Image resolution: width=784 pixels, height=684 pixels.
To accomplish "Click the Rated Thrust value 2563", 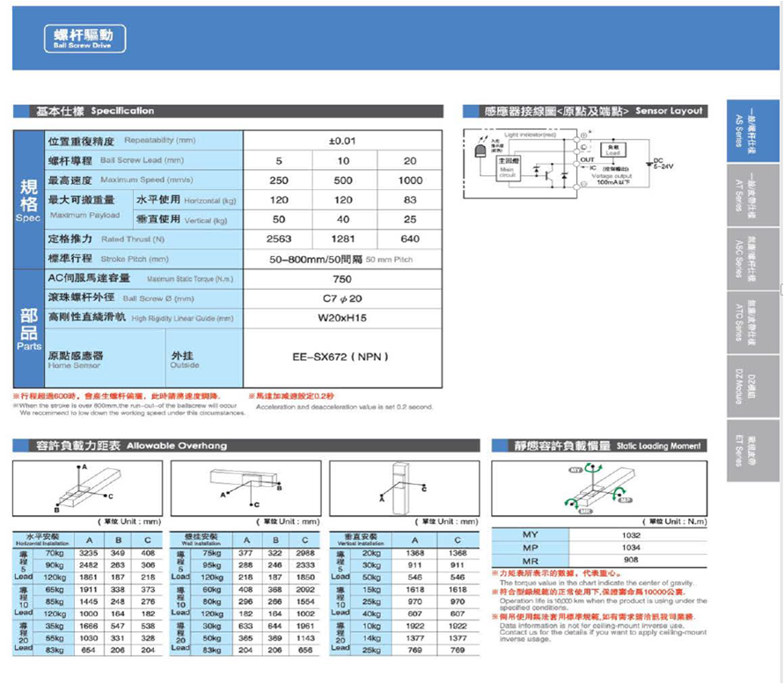I will click(x=278, y=239).
